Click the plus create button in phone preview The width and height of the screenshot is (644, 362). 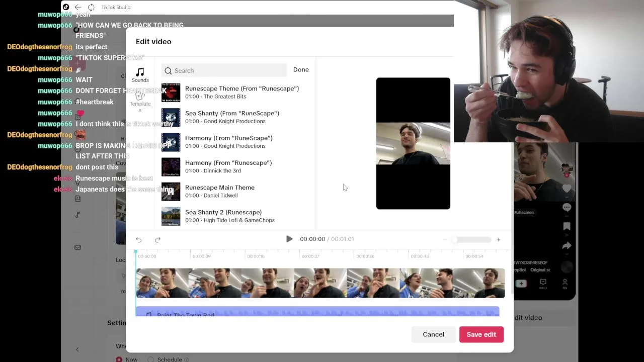pyautogui.click(x=521, y=284)
